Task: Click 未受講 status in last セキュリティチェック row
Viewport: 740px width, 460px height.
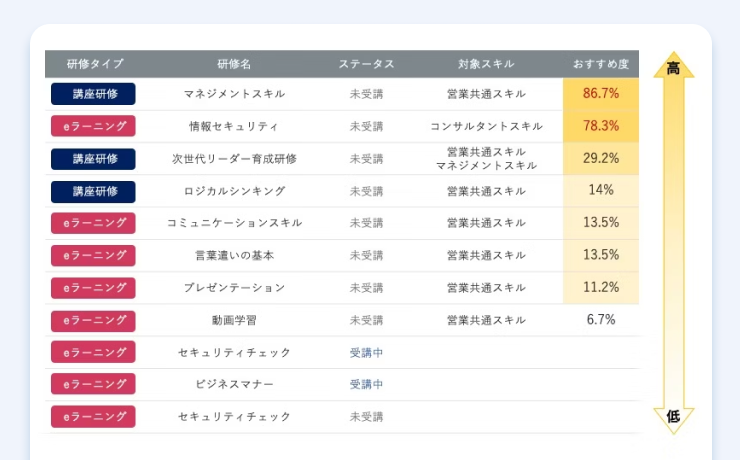Action: pos(366,417)
